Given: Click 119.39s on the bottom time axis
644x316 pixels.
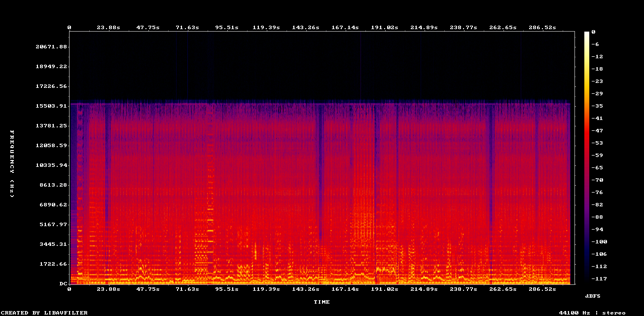Looking at the screenshot, I should point(266,289).
